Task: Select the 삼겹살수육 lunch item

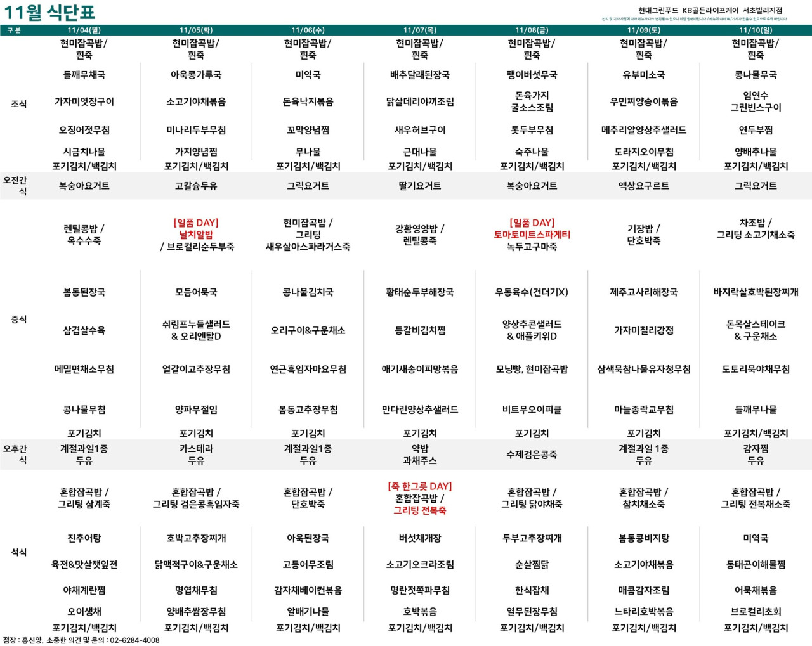Action: click(84, 330)
